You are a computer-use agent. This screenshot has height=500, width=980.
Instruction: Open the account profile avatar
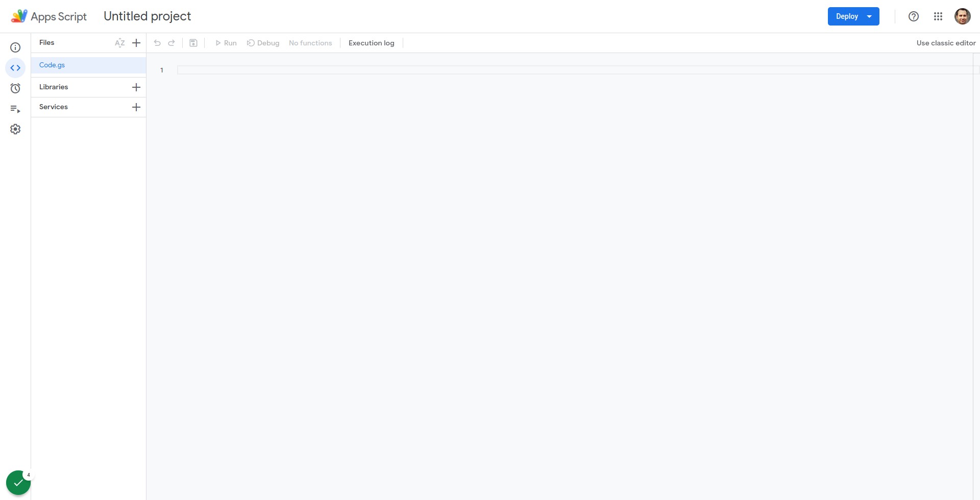point(963,16)
